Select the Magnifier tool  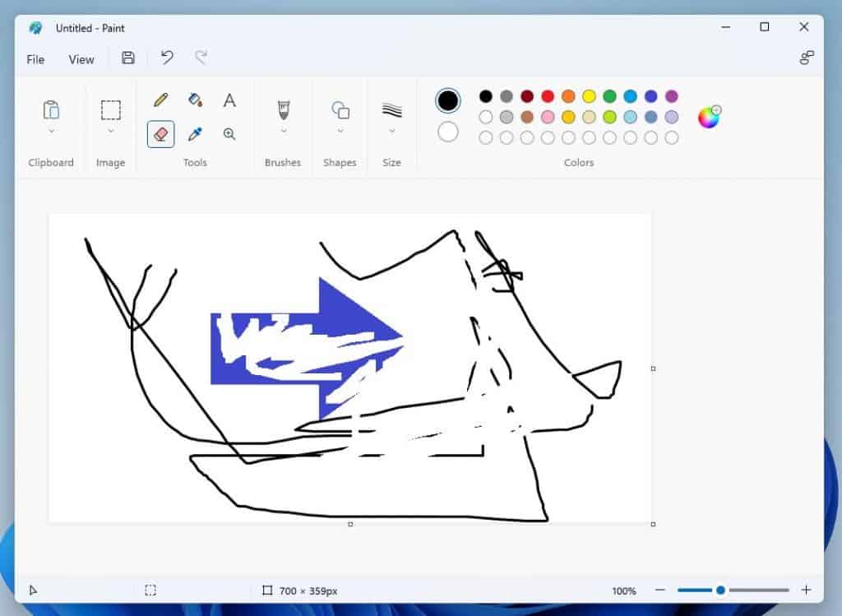coord(229,134)
